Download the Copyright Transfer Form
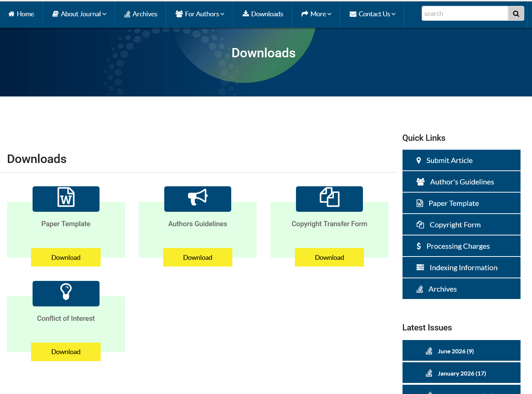This screenshot has height=394, width=532. click(x=329, y=257)
